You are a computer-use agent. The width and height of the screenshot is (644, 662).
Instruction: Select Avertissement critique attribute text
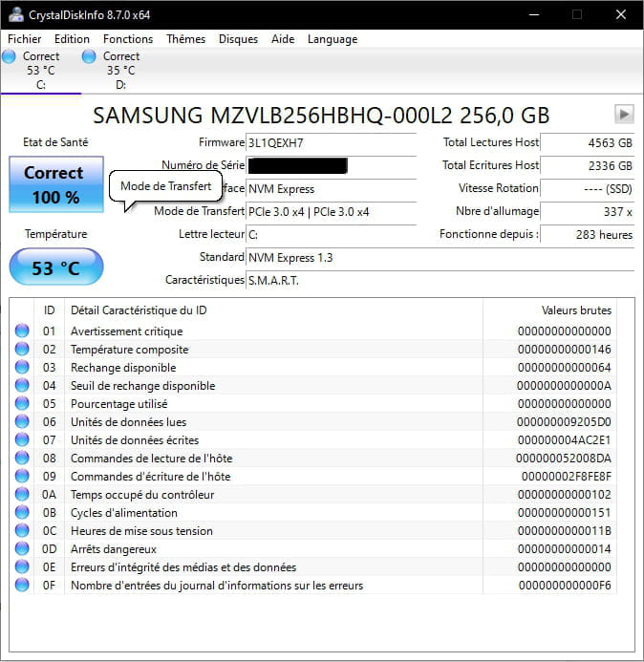(127, 331)
